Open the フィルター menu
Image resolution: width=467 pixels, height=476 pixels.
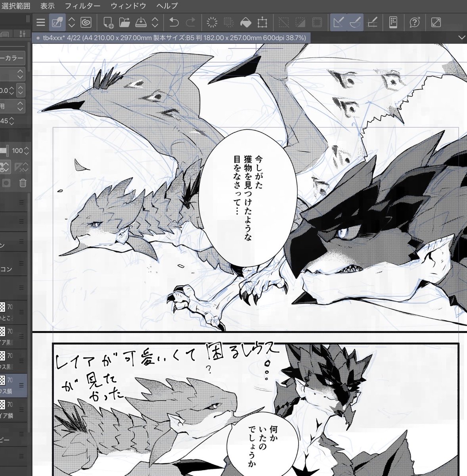tap(82, 6)
